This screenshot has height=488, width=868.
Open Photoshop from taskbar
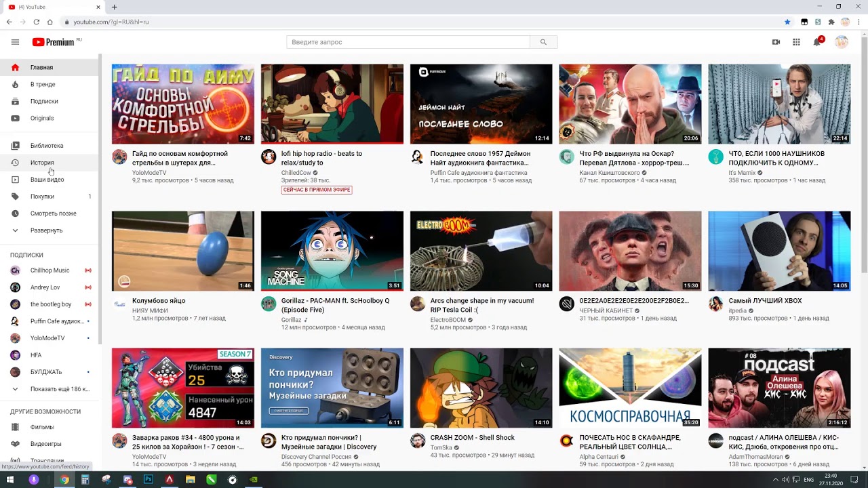click(149, 480)
